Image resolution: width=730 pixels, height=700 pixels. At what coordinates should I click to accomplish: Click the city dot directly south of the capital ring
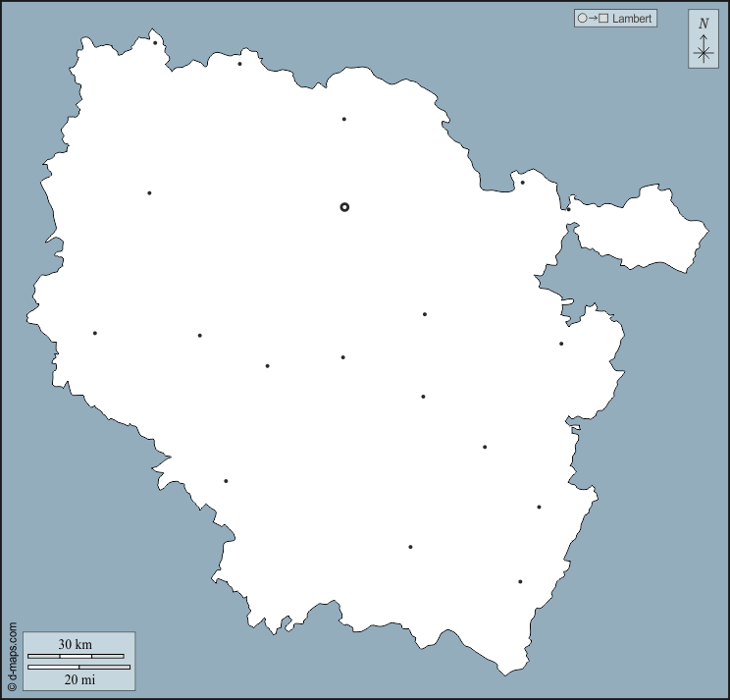(342, 357)
